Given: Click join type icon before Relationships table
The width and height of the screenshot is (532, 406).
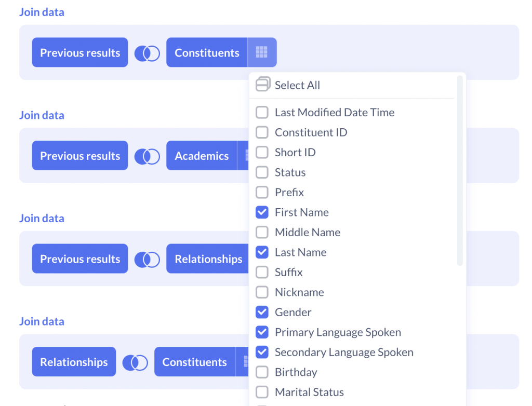Looking at the screenshot, I should [147, 260].
